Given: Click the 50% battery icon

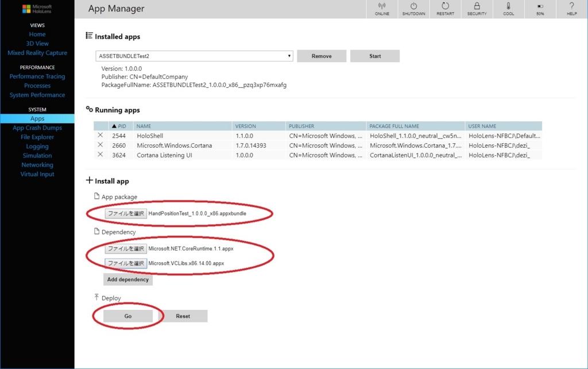Looking at the screenshot, I should point(540,9).
